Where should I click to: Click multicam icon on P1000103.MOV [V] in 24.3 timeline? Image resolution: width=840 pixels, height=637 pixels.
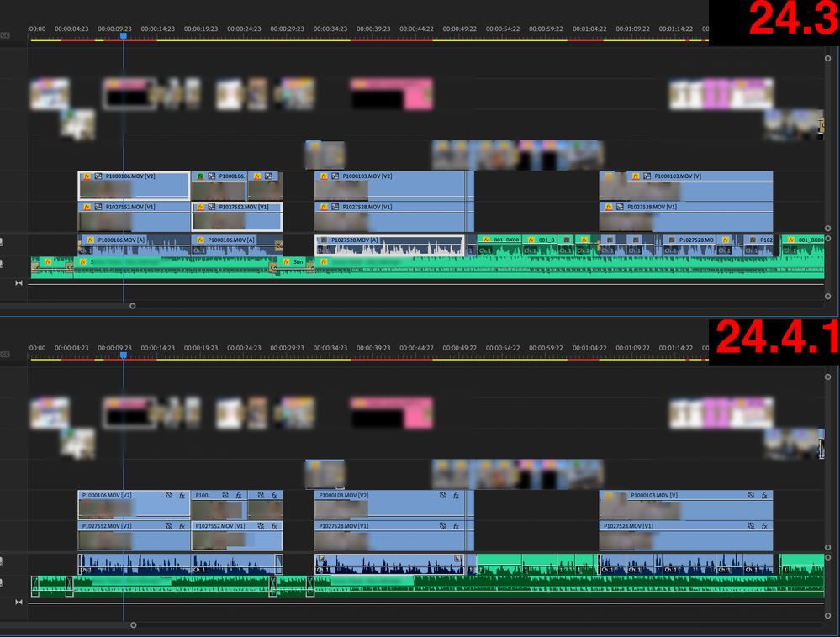[647, 176]
